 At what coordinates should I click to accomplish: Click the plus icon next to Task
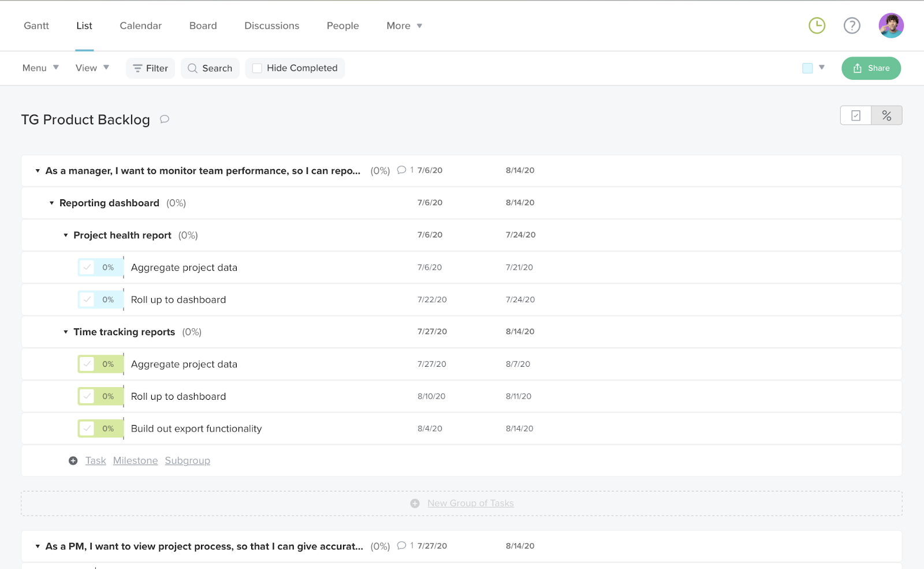click(73, 460)
